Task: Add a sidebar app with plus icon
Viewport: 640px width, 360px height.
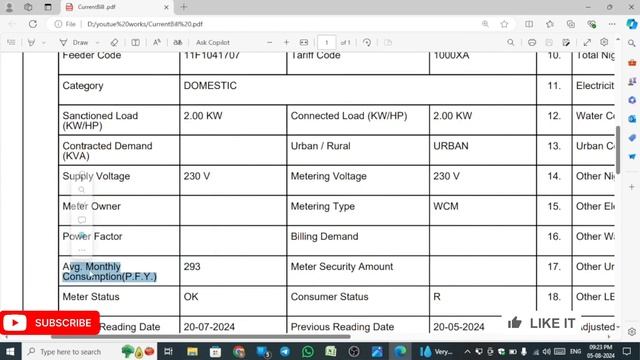Action: (x=632, y=187)
